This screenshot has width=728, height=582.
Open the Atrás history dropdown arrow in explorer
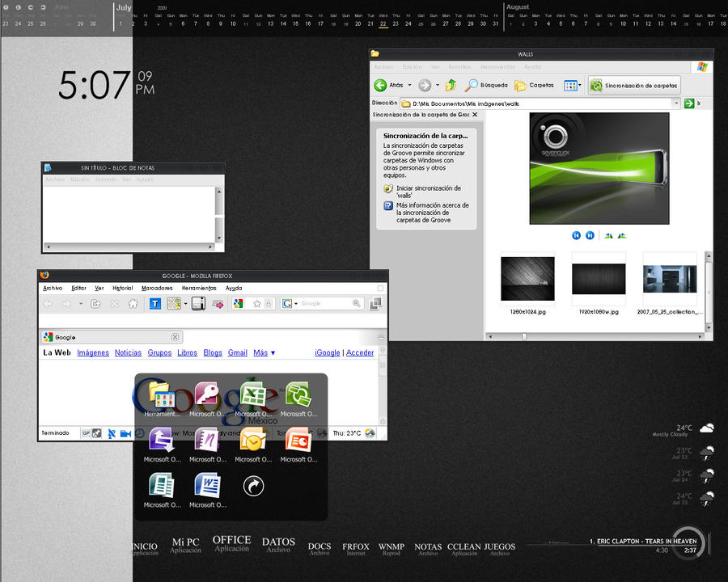(409, 85)
